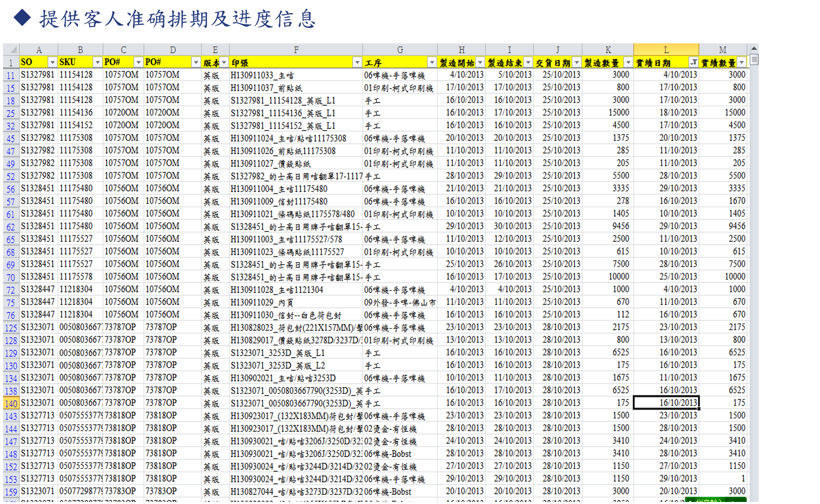Open the 版本 filter dropdown
820x504 pixels.
tap(224, 62)
